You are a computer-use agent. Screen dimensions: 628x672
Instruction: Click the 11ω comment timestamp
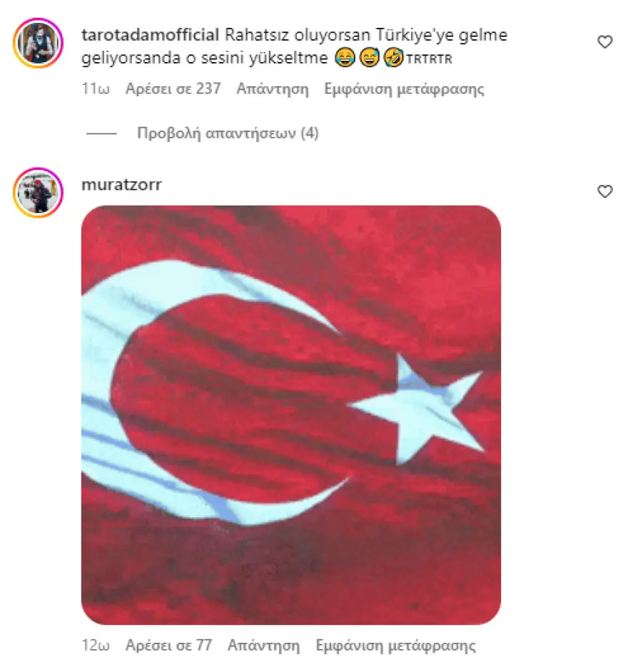[x=95, y=88]
